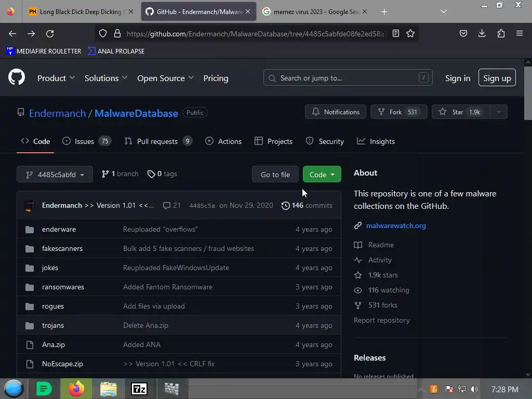Click the Sign in link
Image resolution: width=532 pixels, height=399 pixels.
[x=458, y=78]
